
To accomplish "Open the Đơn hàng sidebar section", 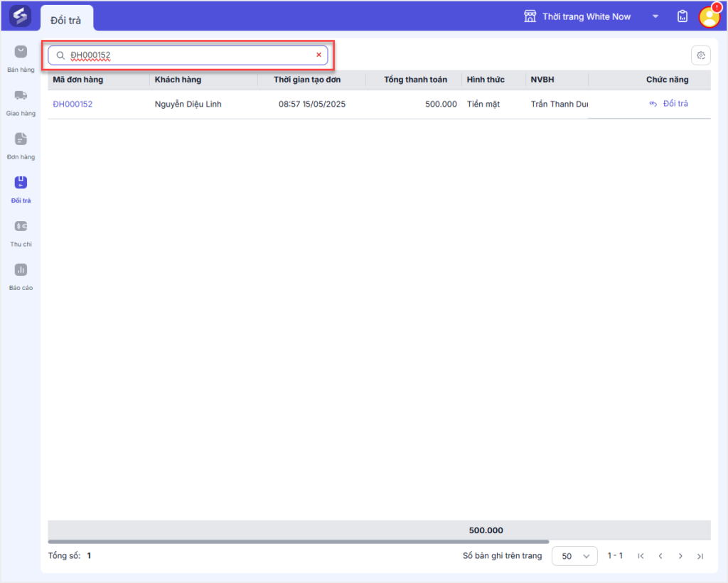I will point(21,146).
